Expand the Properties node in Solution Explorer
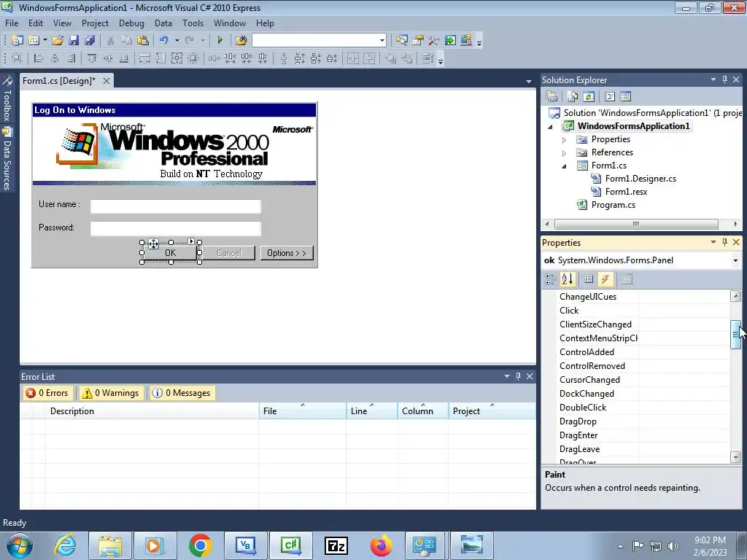 pos(564,140)
